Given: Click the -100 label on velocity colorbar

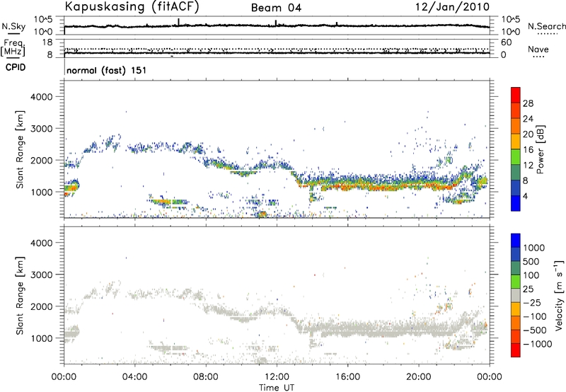Looking at the screenshot, I should click(535, 316).
